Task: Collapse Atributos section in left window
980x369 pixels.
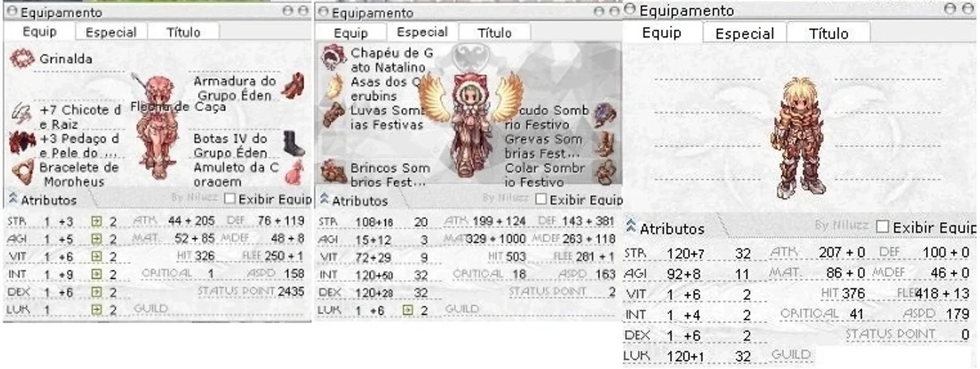Action: pos(13,200)
